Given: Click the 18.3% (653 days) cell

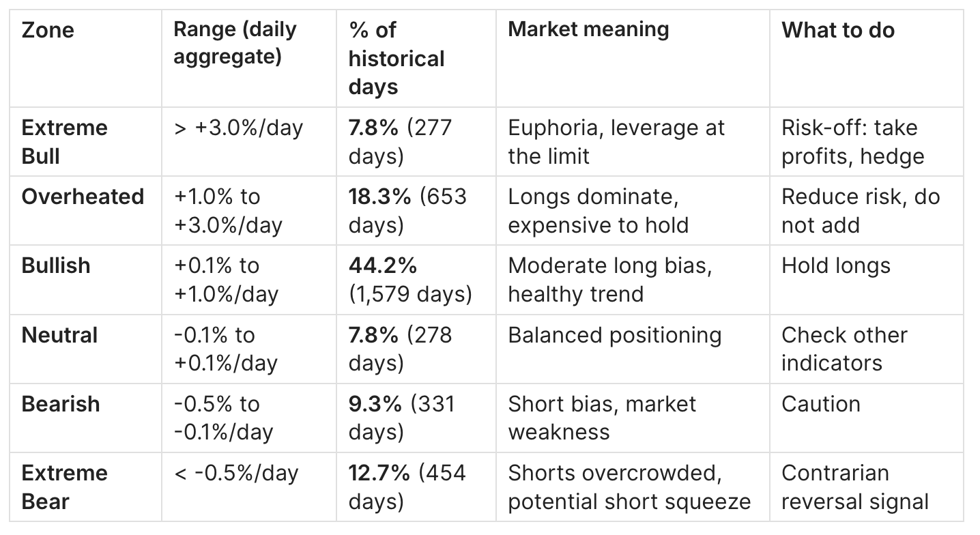Looking at the screenshot, I should coord(407,210).
